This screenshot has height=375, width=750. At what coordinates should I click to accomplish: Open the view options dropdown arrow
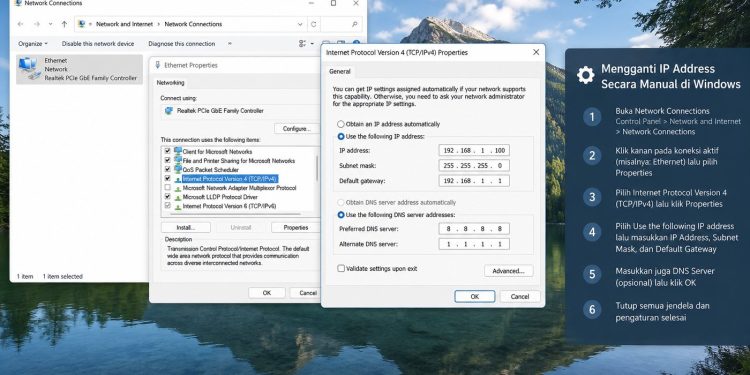tap(312, 44)
